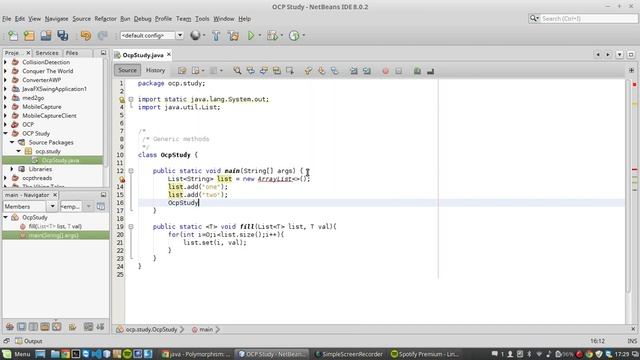Toggle Show Fields filter in Navigator
This screenshot has width=640, height=360.
point(21,327)
